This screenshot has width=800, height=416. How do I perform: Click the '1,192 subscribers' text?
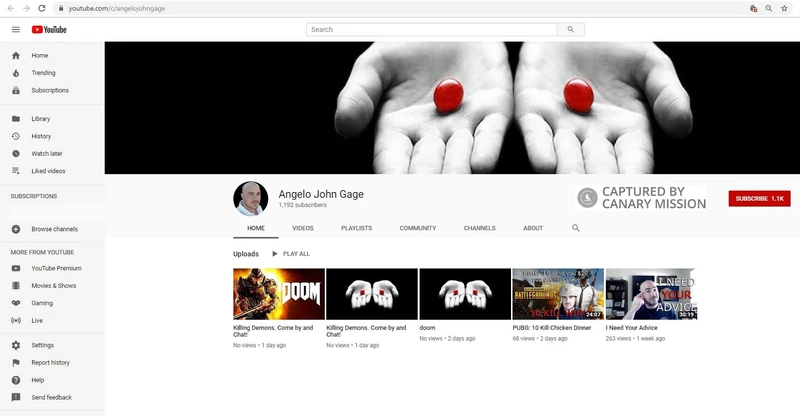pos(303,205)
